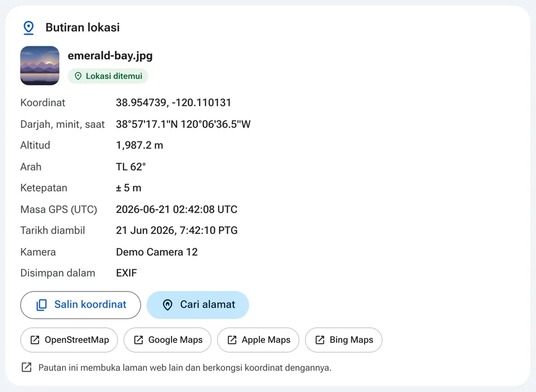Click the external link icon on Apple Maps
Screen dimensions: 536x392
click(x=232, y=340)
